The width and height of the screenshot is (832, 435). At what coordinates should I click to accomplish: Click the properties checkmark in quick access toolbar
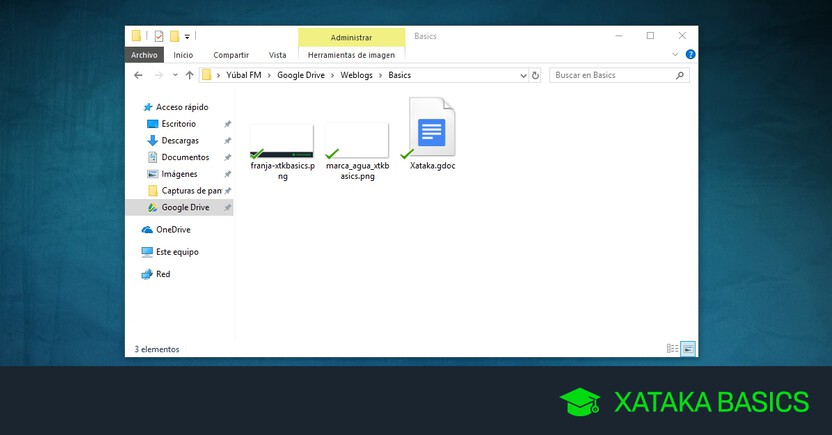pos(158,36)
